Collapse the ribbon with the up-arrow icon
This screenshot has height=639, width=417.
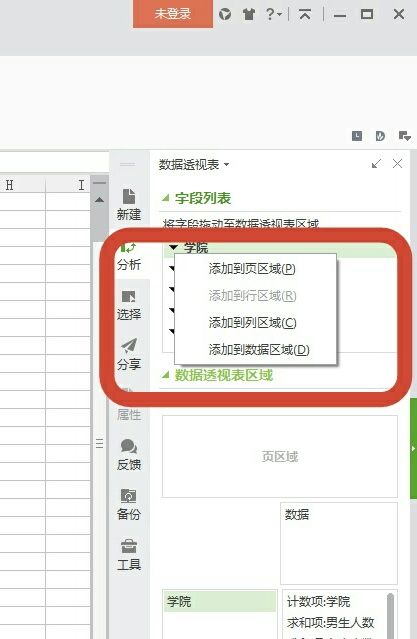305,14
